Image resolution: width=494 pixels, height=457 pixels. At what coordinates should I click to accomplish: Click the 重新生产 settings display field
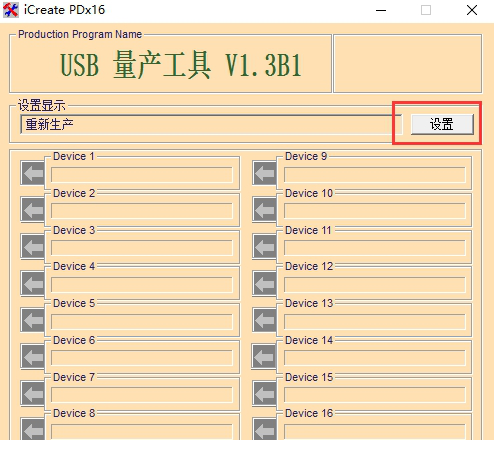pos(211,124)
